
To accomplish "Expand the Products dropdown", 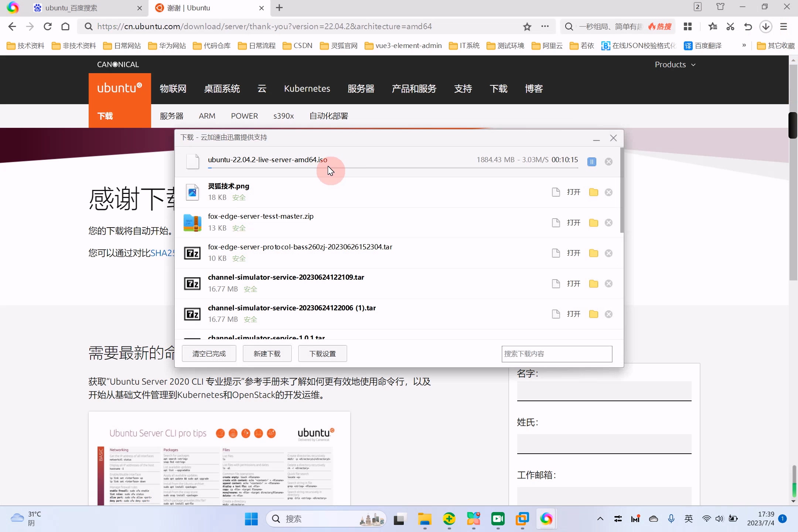I will click(x=675, y=65).
